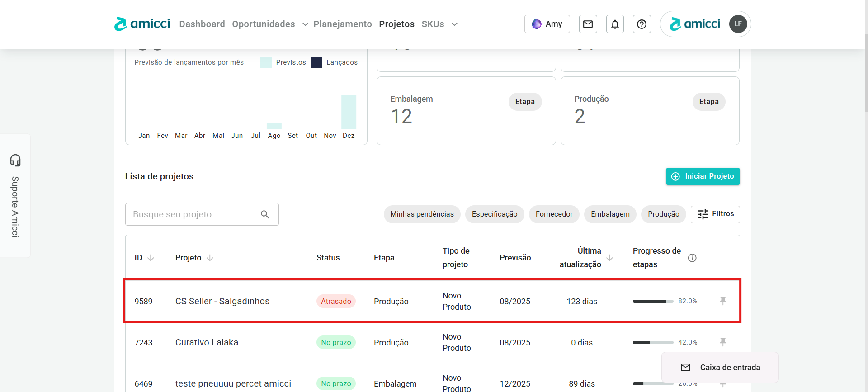Sort the list by ID column arrow
Viewport: 868px width, 392px height.
151,258
